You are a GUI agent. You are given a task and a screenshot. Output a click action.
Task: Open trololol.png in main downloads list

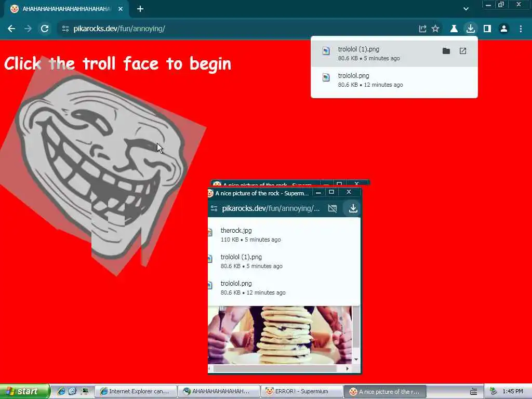tap(394, 80)
